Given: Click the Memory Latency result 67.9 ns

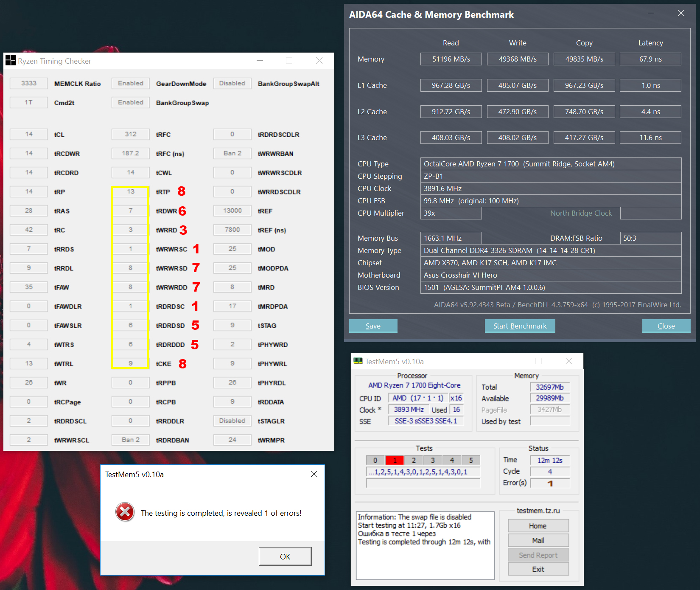Looking at the screenshot, I should pos(650,59).
